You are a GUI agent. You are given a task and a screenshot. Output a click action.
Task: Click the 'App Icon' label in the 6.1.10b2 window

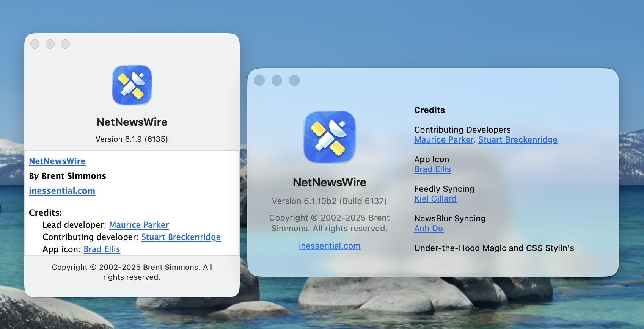click(x=432, y=159)
